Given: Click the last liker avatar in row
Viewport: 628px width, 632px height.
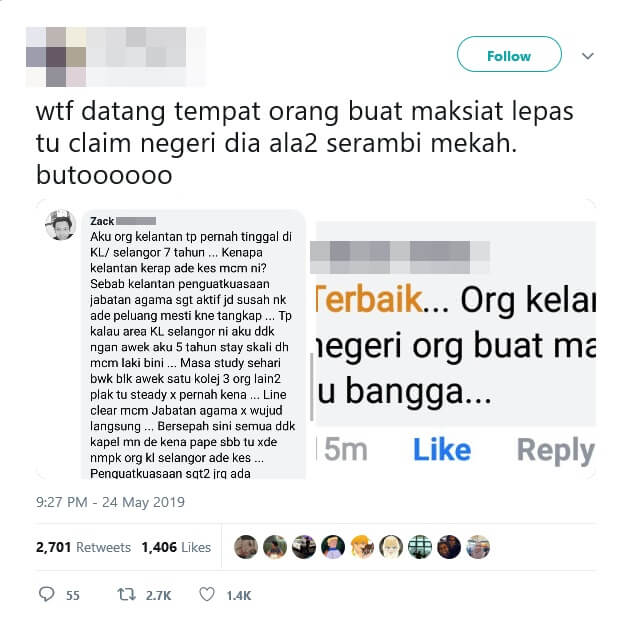Looking at the screenshot, I should pos(478,547).
